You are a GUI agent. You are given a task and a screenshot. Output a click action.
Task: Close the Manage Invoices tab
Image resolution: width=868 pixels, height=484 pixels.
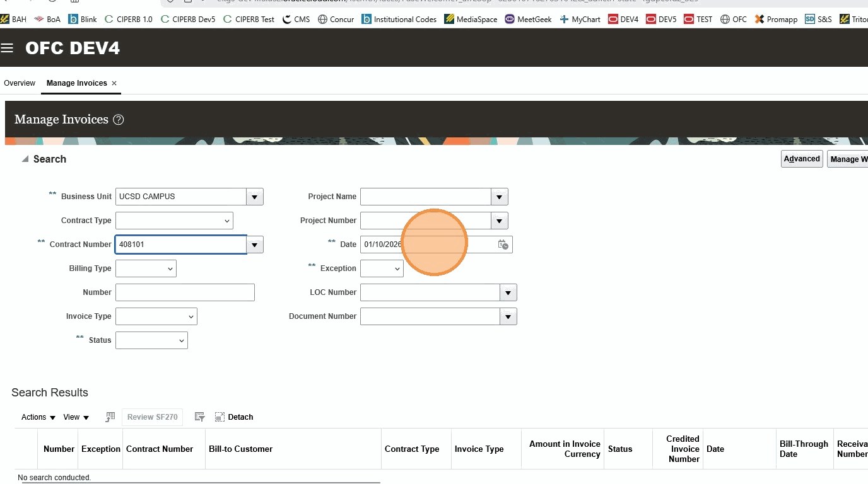click(x=114, y=83)
